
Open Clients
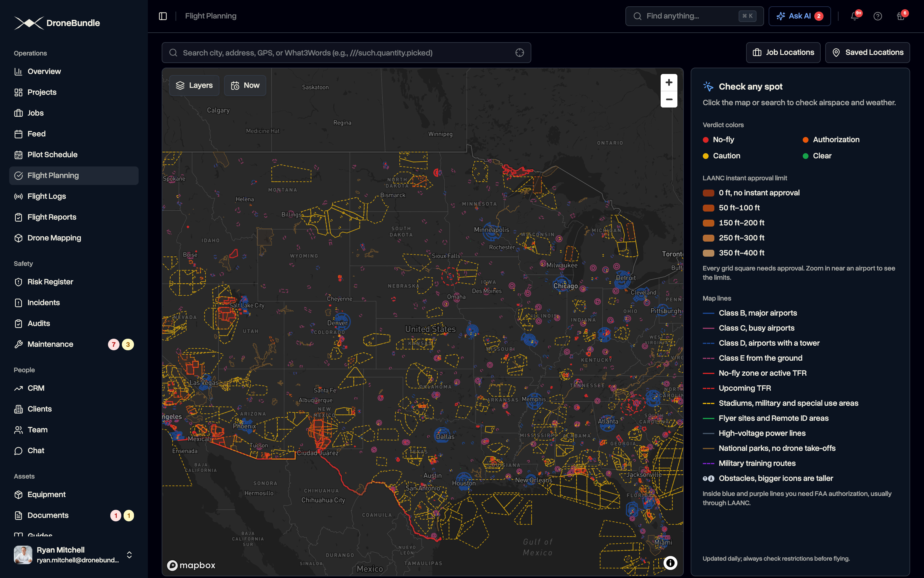click(74, 409)
